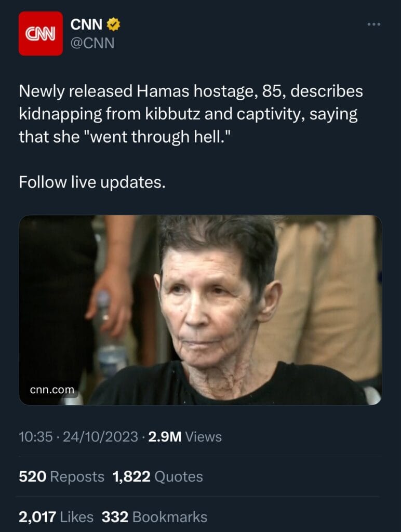Open the @CNN handle
Screen dimensions: 401x532
pyautogui.click(x=92, y=44)
